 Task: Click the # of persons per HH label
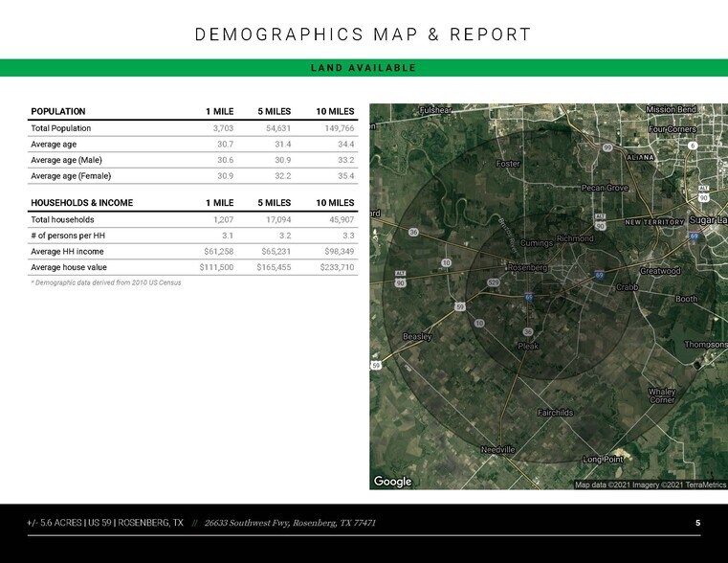coord(68,236)
